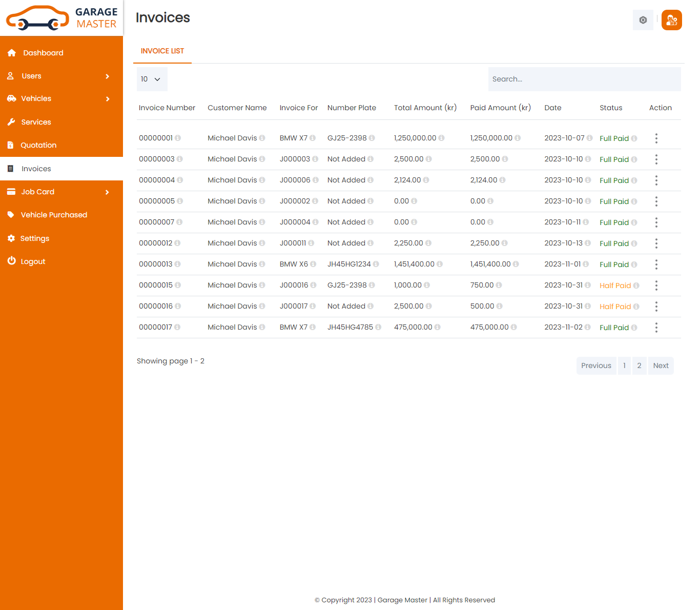
Task: Click the Customer Name column header
Action: coord(237,108)
